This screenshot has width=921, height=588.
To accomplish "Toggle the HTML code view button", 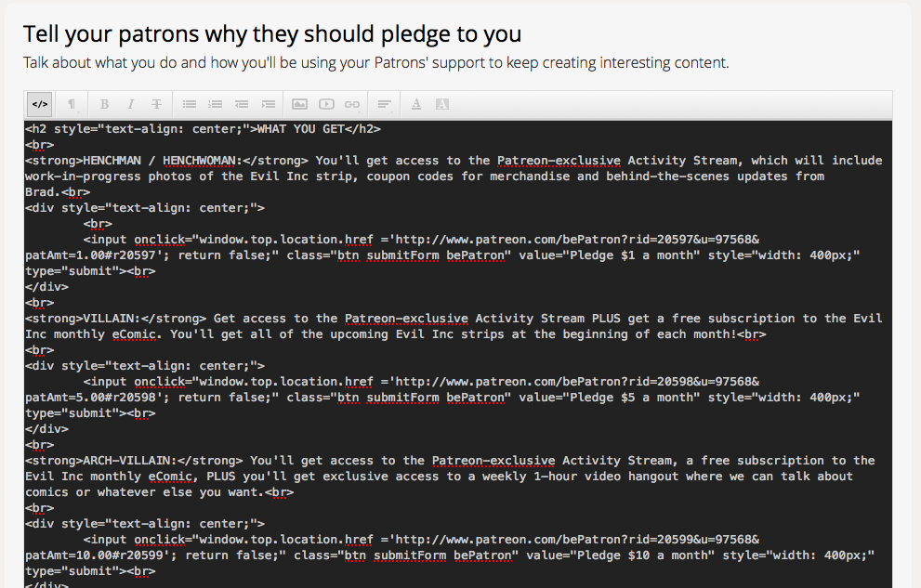I will point(39,104).
